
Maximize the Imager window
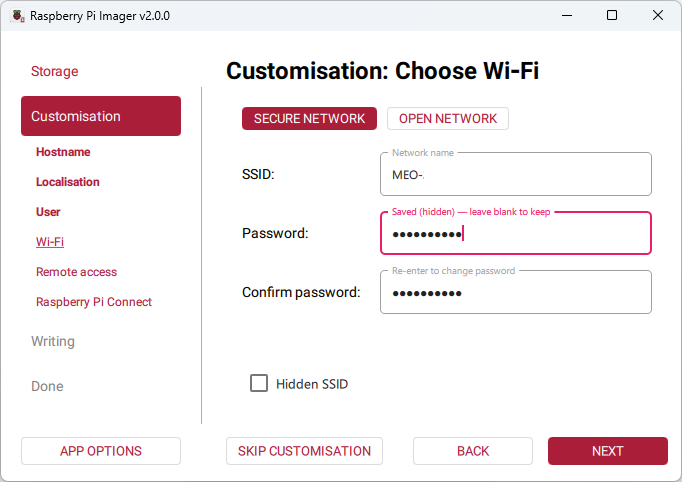pyautogui.click(x=612, y=16)
